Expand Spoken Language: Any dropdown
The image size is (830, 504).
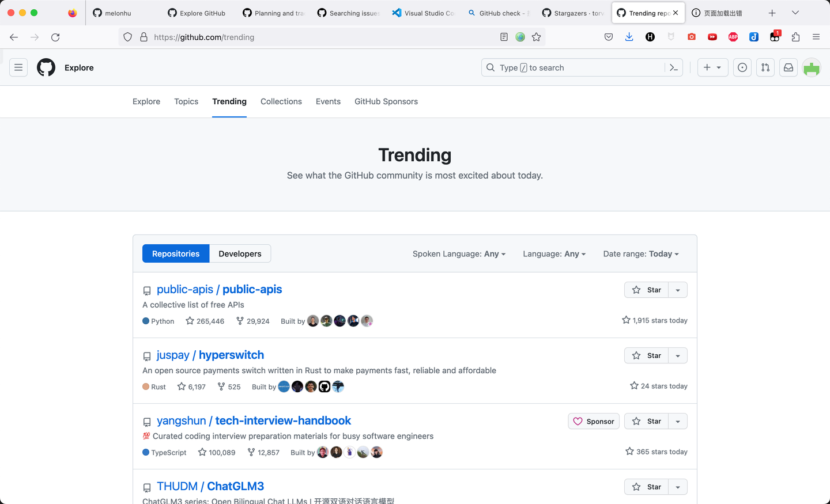tap(459, 253)
